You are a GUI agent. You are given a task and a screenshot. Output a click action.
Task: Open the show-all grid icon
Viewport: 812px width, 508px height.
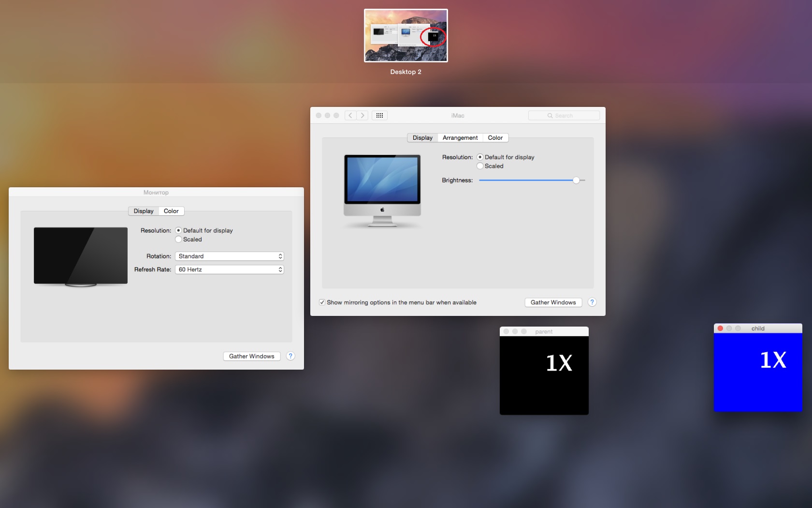[379, 116]
